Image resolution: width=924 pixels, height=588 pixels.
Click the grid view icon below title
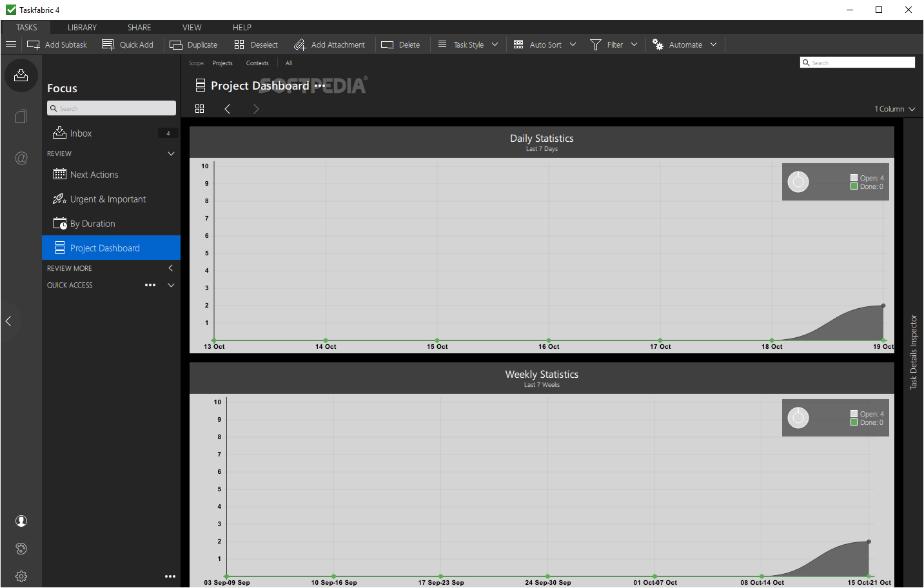200,109
